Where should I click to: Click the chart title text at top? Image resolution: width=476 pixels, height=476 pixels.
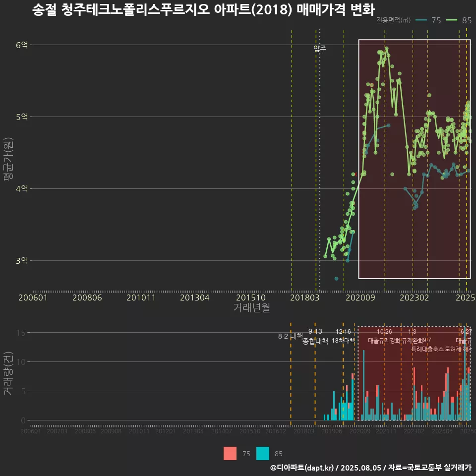coord(203,10)
